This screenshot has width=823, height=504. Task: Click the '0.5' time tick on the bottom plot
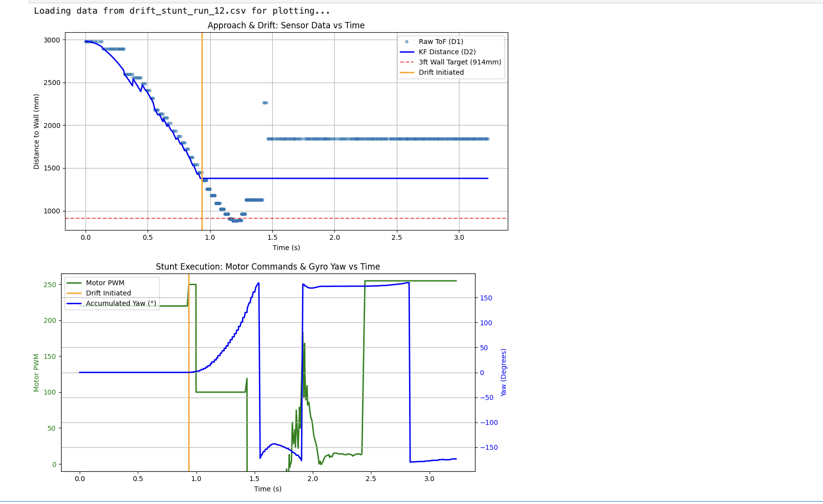(138, 479)
